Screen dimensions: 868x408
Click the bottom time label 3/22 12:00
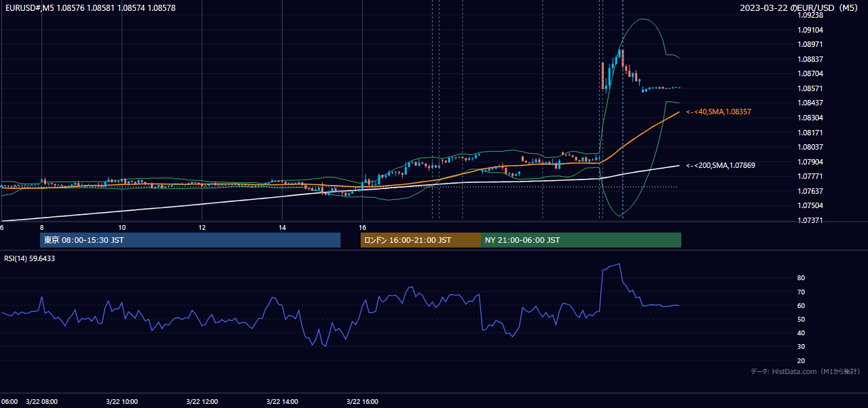[202, 401]
